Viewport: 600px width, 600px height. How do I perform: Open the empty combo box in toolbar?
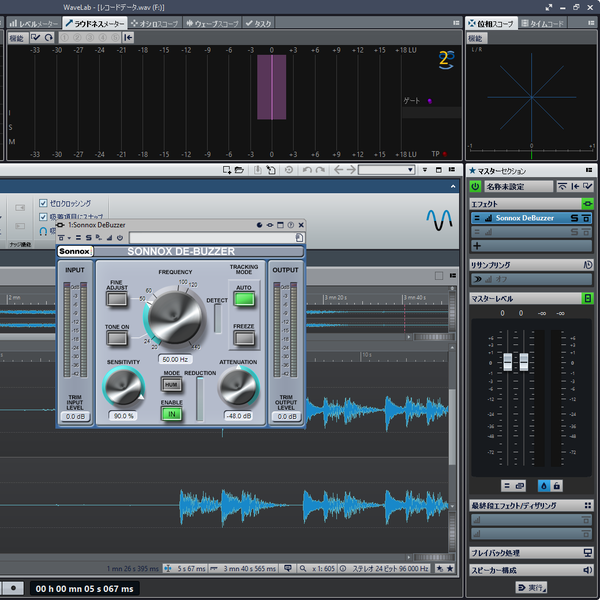tap(386, 170)
